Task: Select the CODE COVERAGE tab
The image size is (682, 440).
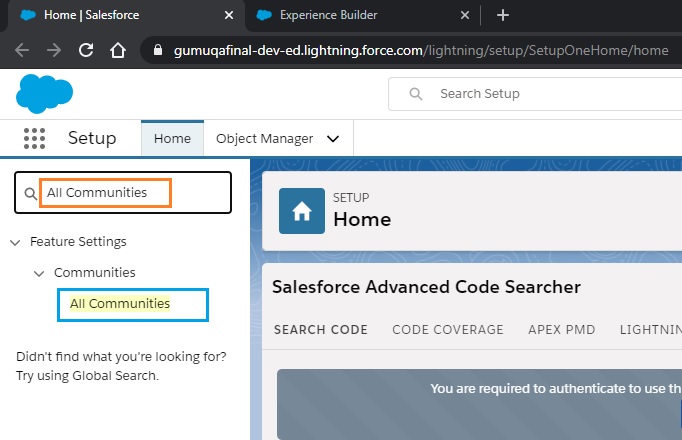Action: click(x=448, y=330)
